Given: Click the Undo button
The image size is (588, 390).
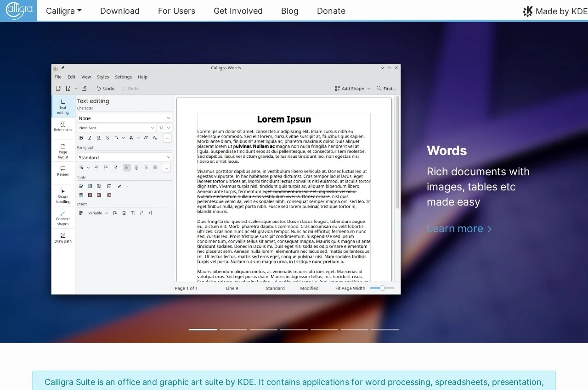Looking at the screenshot, I should click(105, 89).
